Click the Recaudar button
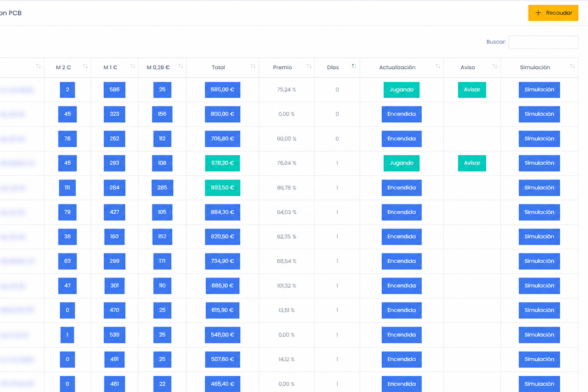The image size is (588, 392). tap(553, 13)
